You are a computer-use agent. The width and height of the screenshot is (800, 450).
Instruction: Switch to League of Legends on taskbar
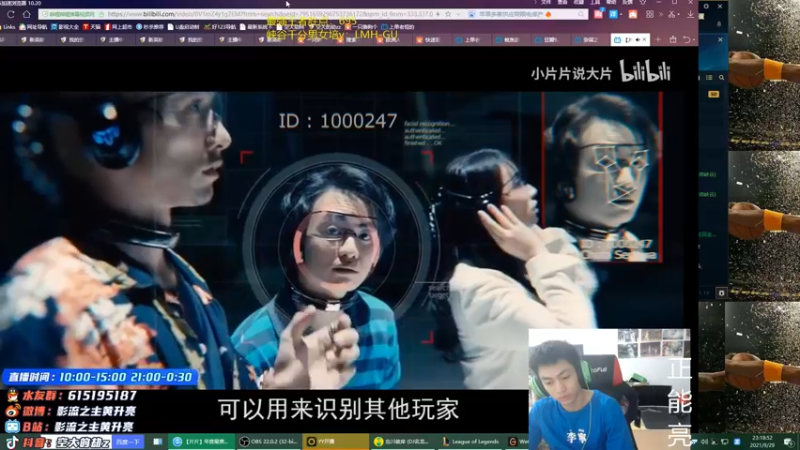point(471,442)
